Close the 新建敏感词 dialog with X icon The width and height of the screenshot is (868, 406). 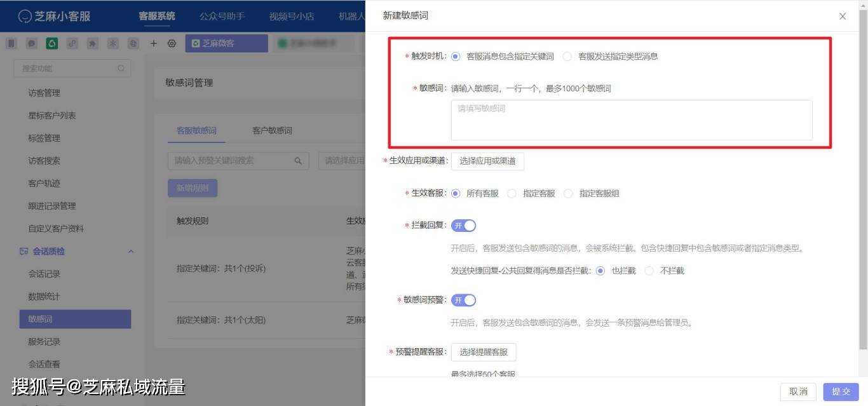(843, 17)
